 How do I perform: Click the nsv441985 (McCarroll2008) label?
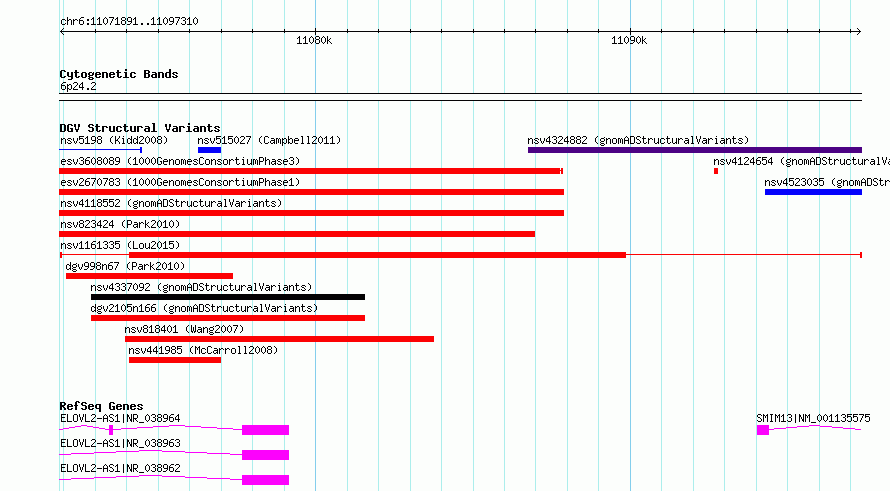pyautogui.click(x=203, y=350)
